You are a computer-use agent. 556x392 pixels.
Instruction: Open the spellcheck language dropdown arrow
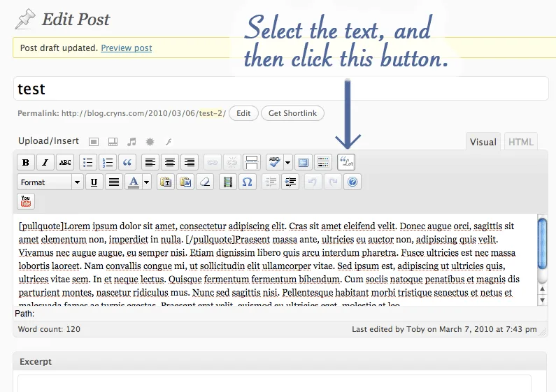[x=288, y=162]
